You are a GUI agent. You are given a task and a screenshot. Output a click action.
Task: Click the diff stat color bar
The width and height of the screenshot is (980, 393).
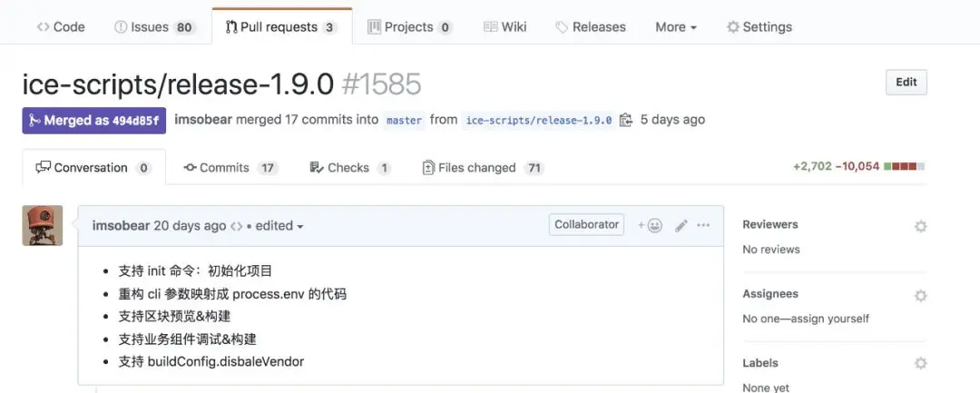905,167
